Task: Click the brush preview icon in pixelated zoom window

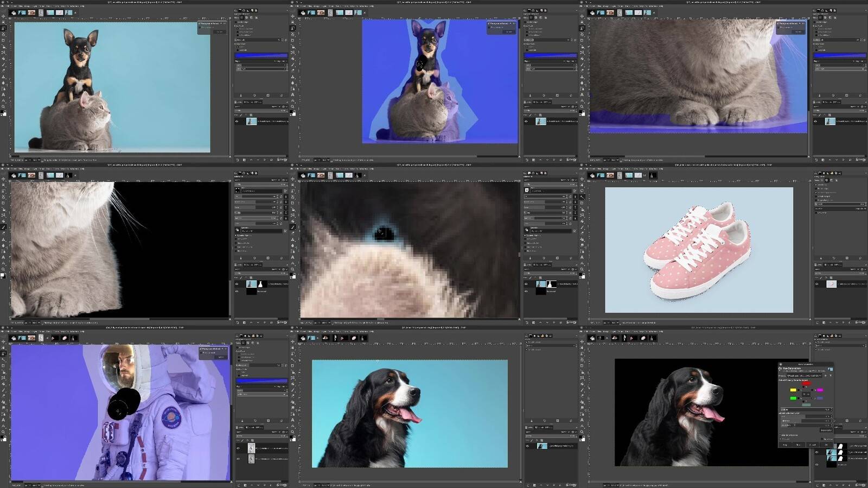Action: 526,190
